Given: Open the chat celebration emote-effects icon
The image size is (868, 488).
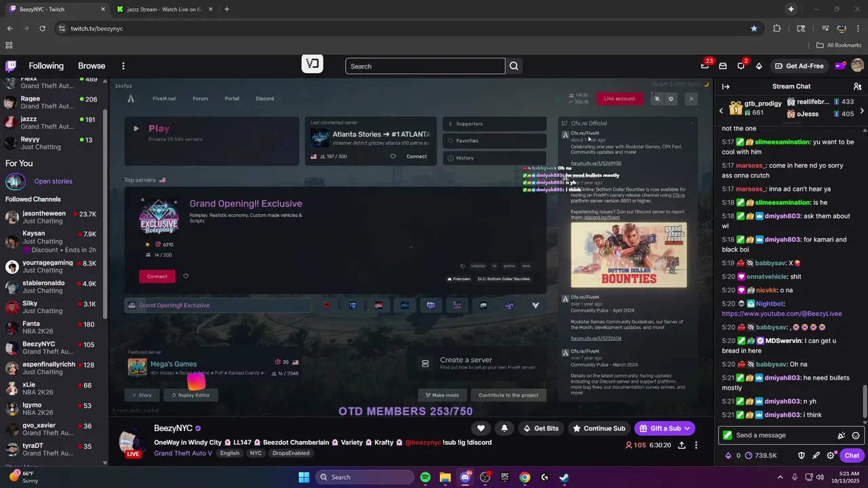Looking at the screenshot, I should [x=842, y=436].
